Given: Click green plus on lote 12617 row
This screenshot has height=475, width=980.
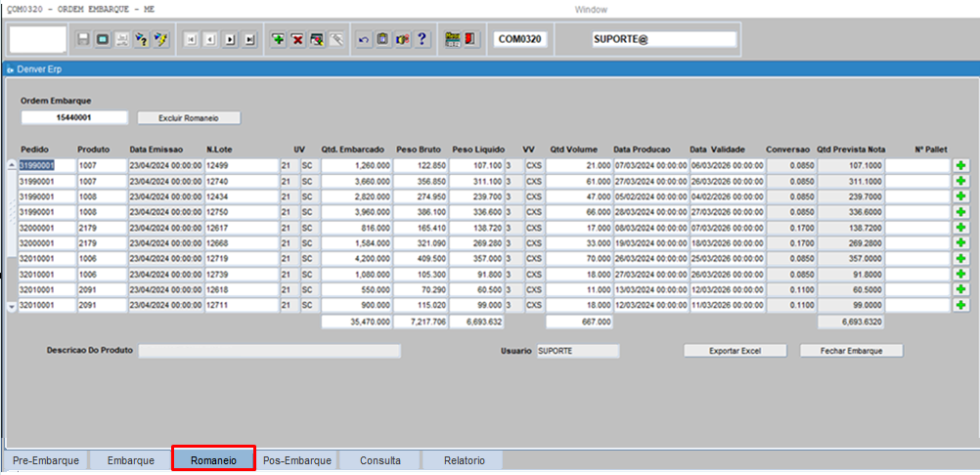Looking at the screenshot, I should [x=960, y=228].
